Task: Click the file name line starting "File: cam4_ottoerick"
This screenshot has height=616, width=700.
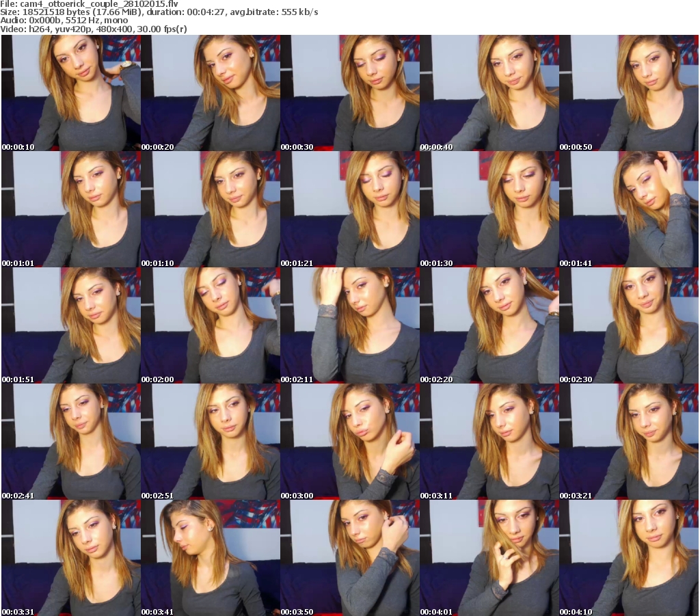Action: (90, 4)
